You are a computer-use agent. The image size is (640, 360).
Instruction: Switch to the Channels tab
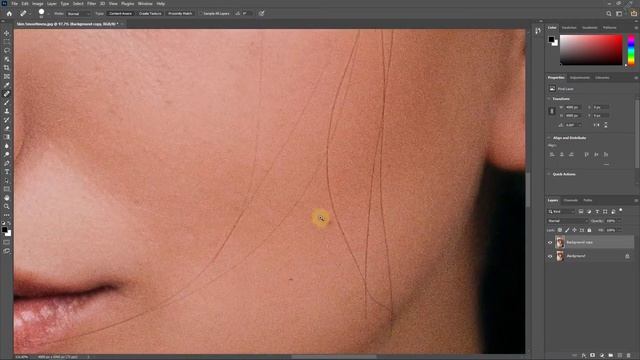pos(570,200)
